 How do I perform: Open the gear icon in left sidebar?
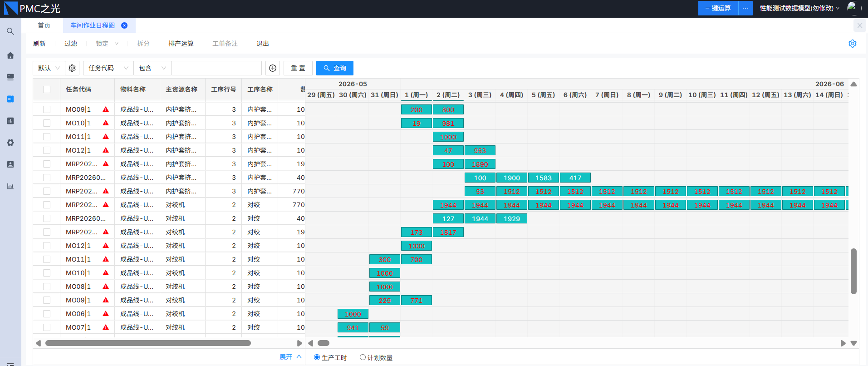coord(10,143)
